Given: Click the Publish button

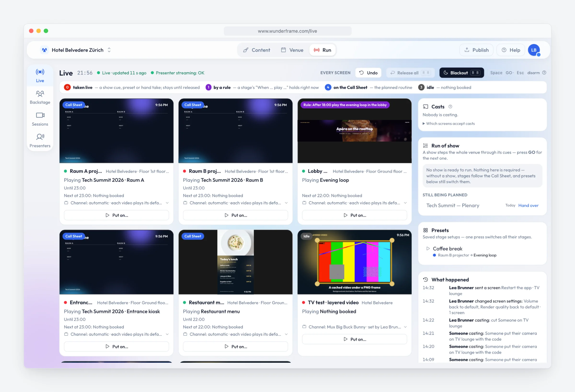Looking at the screenshot, I should [x=476, y=50].
